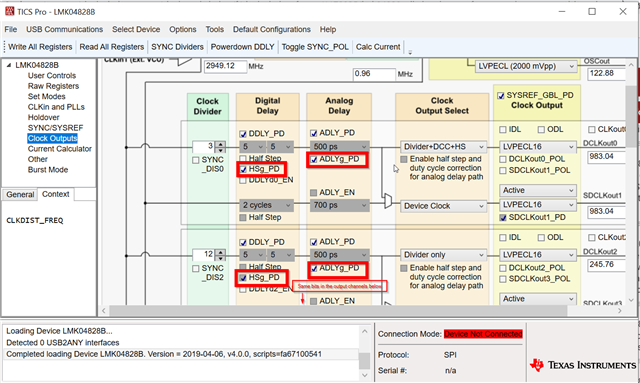Toggle DCLKout2_POL checkbox
This screenshot has height=383, width=640.
pos(503,269)
